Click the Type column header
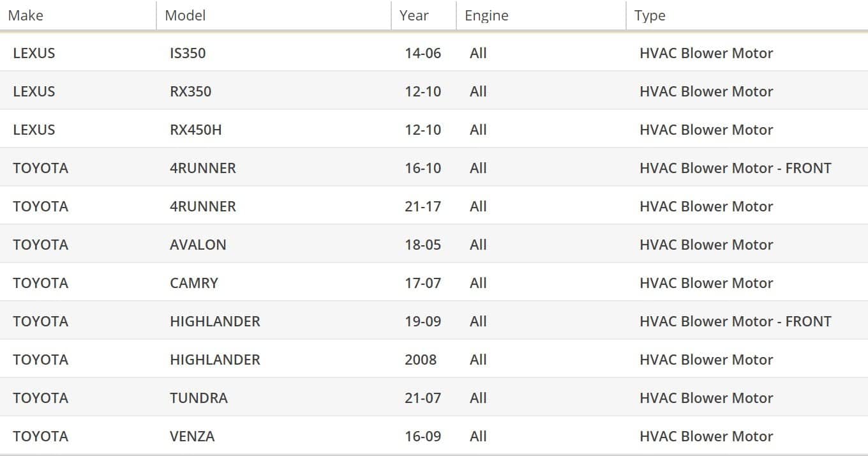This screenshot has height=456, width=868. tap(650, 15)
